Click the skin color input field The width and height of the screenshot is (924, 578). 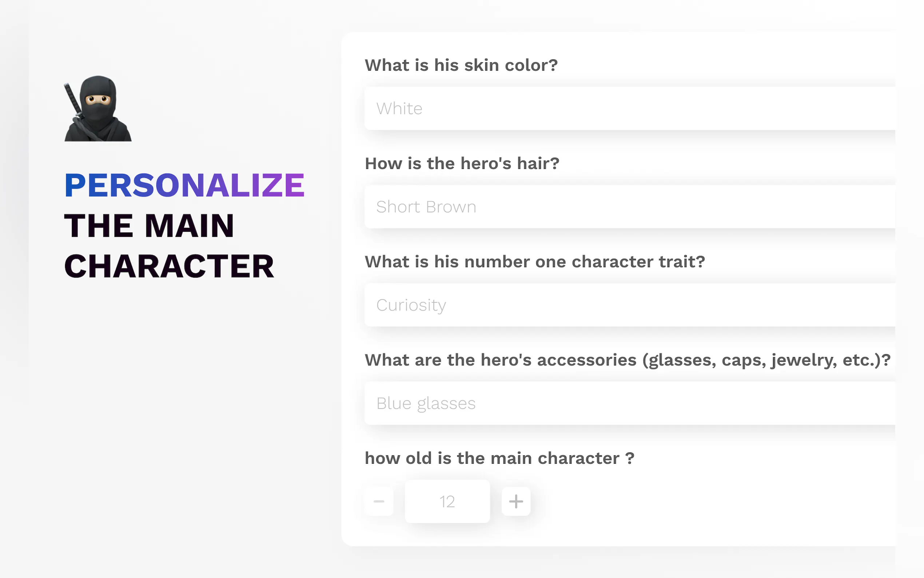coord(629,108)
